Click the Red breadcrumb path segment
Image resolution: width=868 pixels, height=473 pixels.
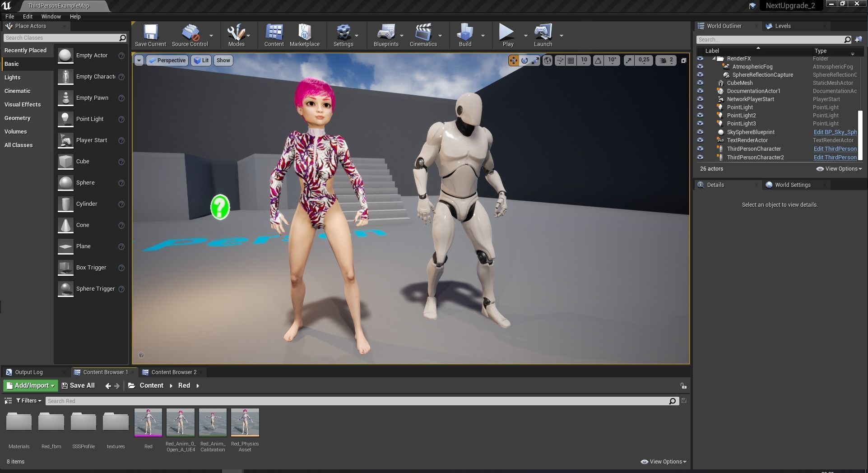pos(184,385)
